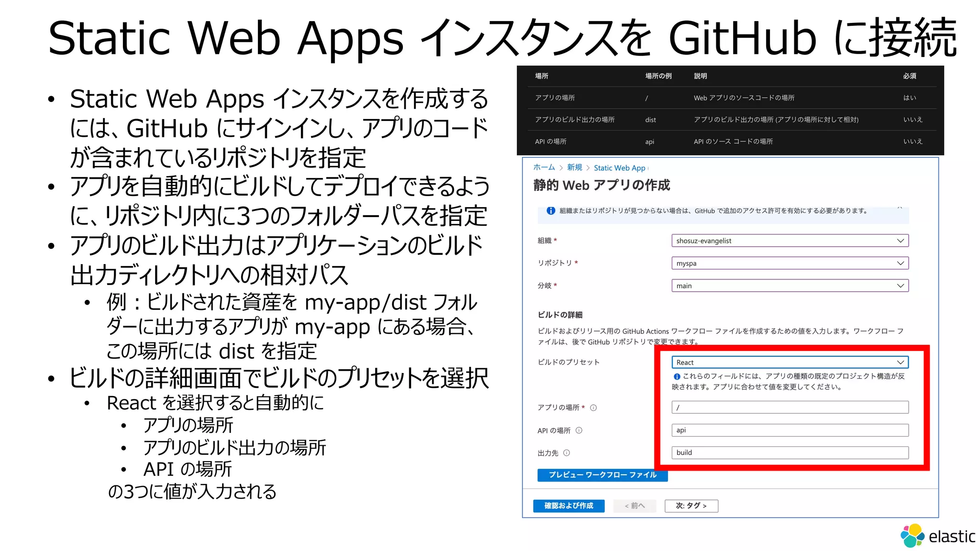Click the 'dist' example cell in table
The width and height of the screenshot is (980, 551).
point(650,120)
